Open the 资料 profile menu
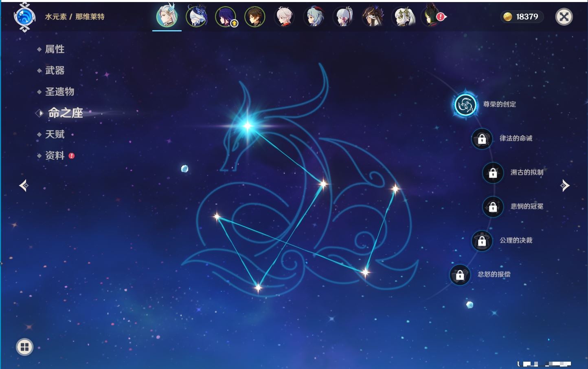The width and height of the screenshot is (588, 369). [55, 155]
